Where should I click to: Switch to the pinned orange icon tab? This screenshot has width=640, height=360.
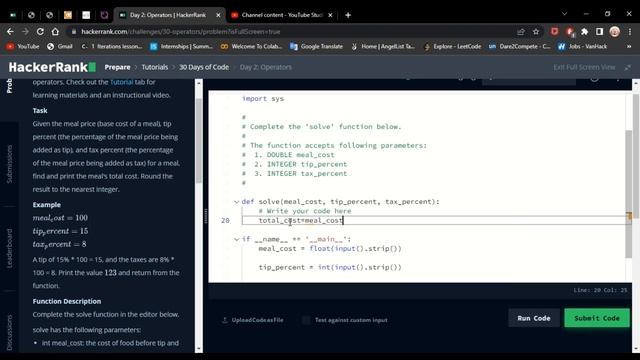click(68, 15)
